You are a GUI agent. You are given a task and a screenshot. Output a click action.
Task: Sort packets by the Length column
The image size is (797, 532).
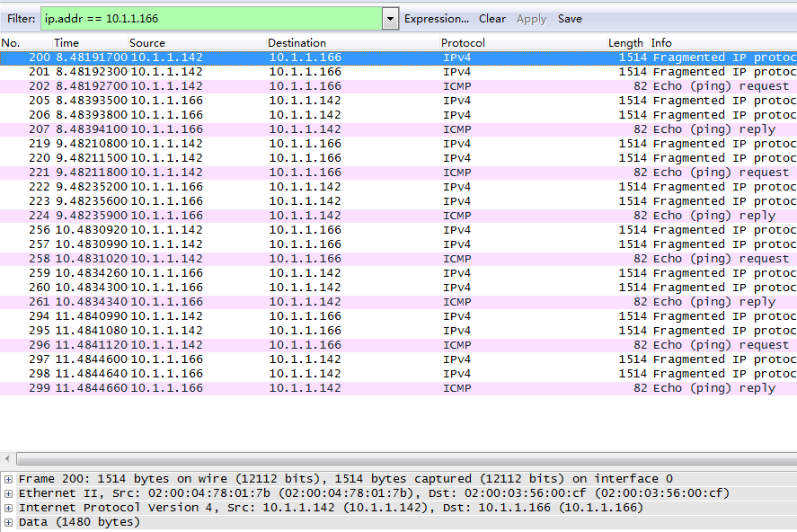[628, 42]
